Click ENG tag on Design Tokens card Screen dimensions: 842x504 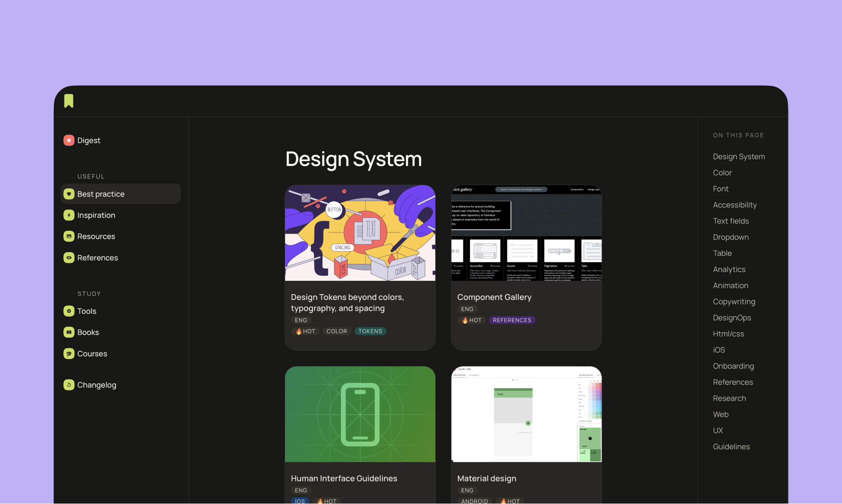point(301,320)
